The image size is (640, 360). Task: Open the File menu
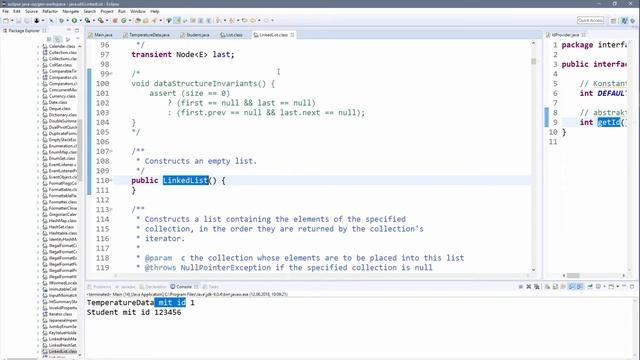pos(5,11)
